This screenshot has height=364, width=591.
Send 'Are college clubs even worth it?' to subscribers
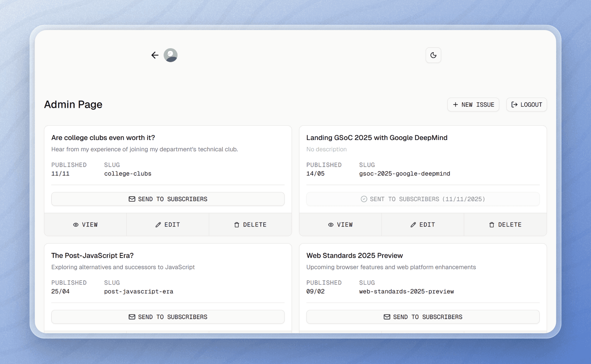pos(167,199)
